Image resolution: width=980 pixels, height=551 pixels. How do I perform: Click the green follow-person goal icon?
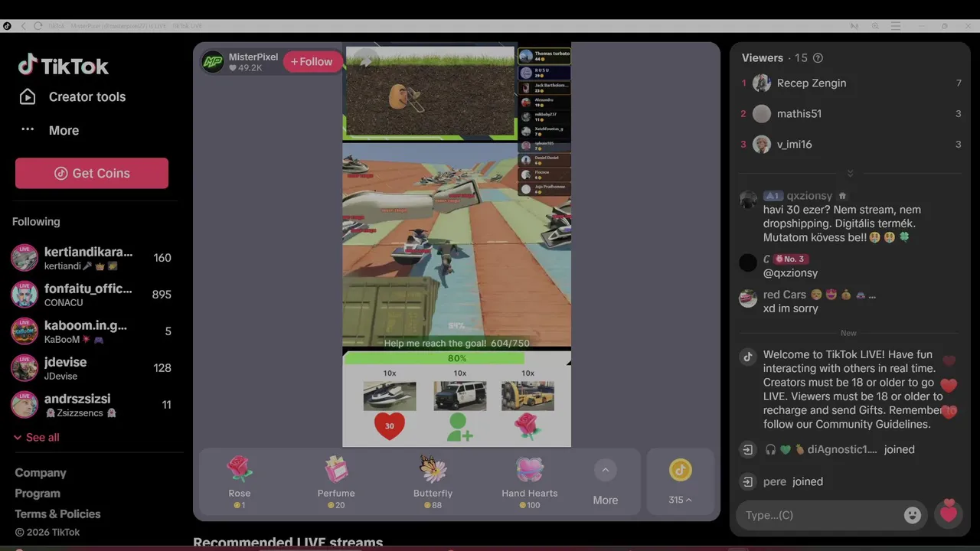459,427
